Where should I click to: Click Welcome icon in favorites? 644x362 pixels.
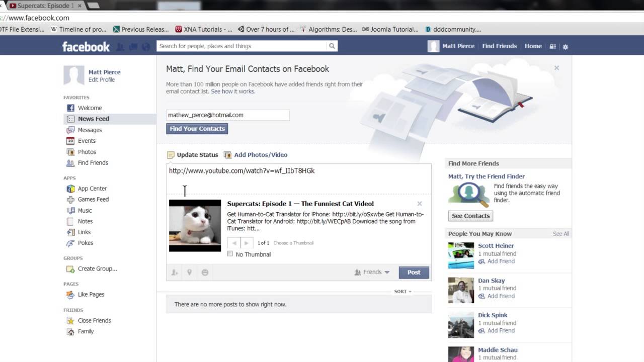70,108
